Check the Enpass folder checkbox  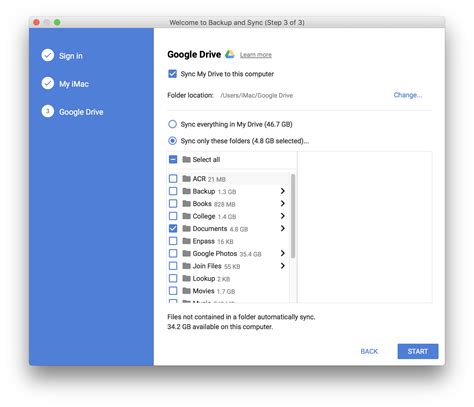173,241
